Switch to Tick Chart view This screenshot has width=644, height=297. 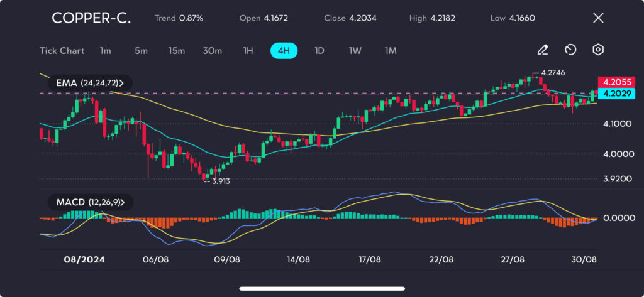tap(62, 51)
